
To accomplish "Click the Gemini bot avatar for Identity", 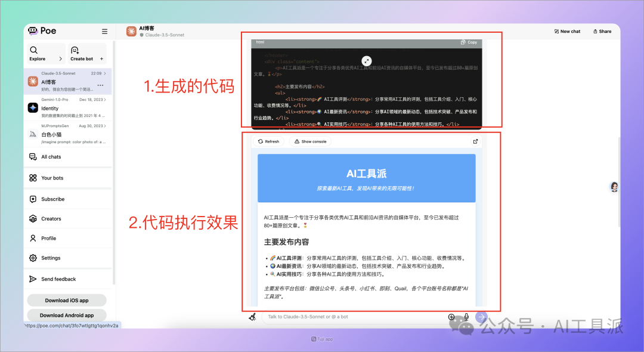I will (33, 107).
